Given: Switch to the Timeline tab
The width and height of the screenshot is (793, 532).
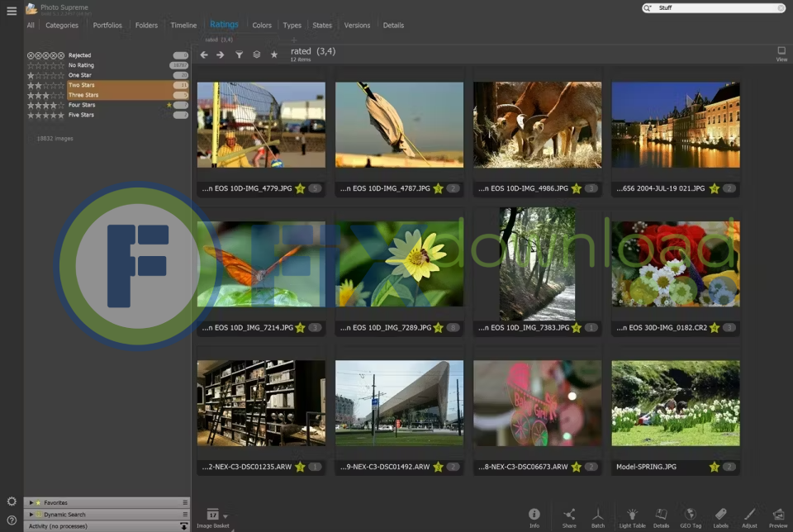Looking at the screenshot, I should [183, 26].
